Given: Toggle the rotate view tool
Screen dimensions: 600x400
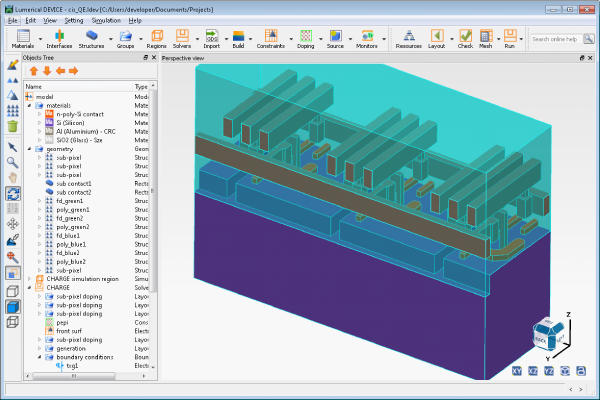Looking at the screenshot, I should [13, 194].
